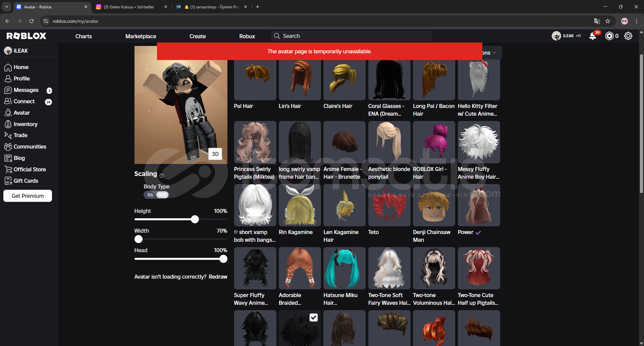Open browser translate icon
The height and width of the screenshot is (346, 644).
pos(597,21)
